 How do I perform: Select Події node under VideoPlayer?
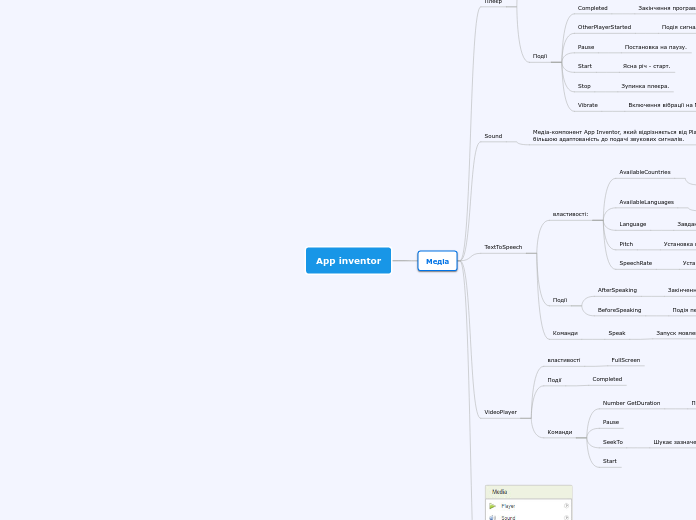554,380
